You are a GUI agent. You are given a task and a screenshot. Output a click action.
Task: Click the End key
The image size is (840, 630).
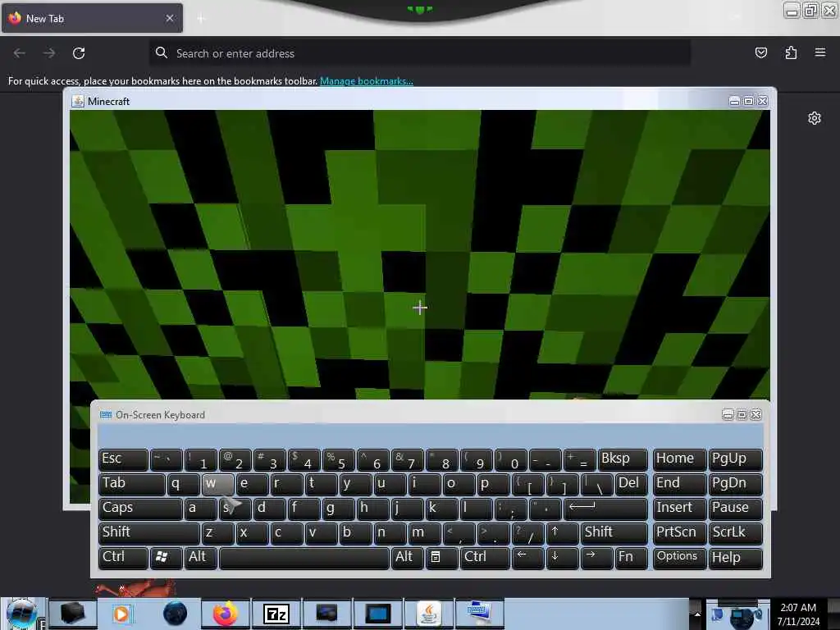coord(679,484)
